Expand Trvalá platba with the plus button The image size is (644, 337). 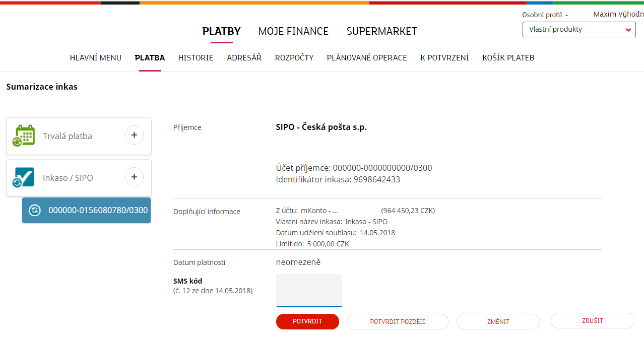[134, 135]
